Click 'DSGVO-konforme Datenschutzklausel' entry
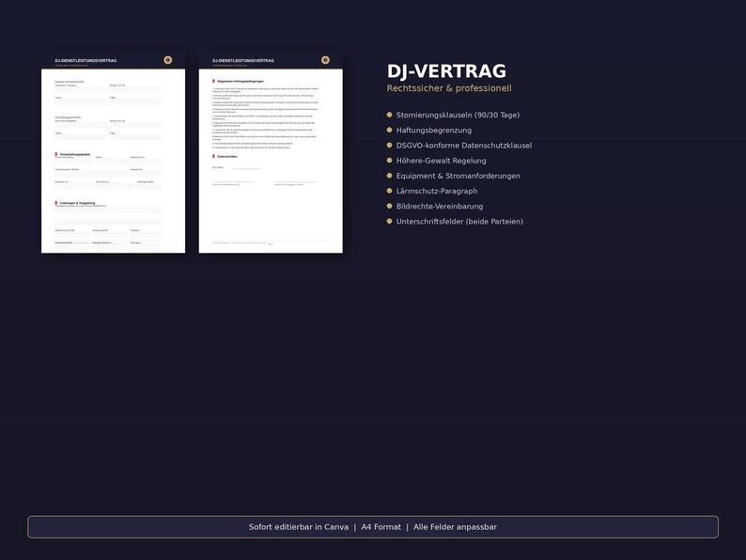The height and width of the screenshot is (560, 746). (464, 145)
